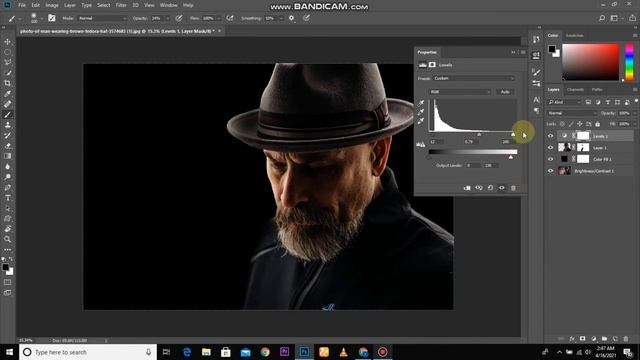Image resolution: width=640 pixels, height=360 pixels.
Task: Hide the Color Fill 1 layer
Action: pyautogui.click(x=550, y=159)
